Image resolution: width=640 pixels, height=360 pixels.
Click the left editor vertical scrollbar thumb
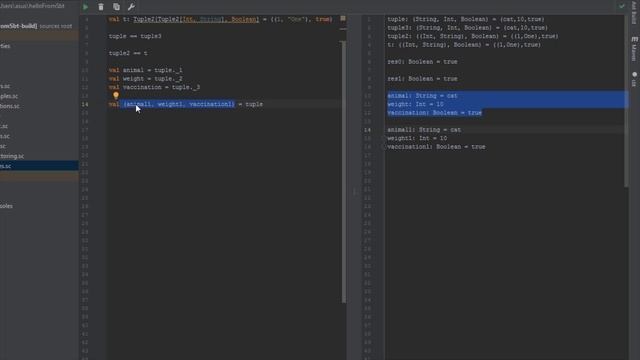(344, 171)
